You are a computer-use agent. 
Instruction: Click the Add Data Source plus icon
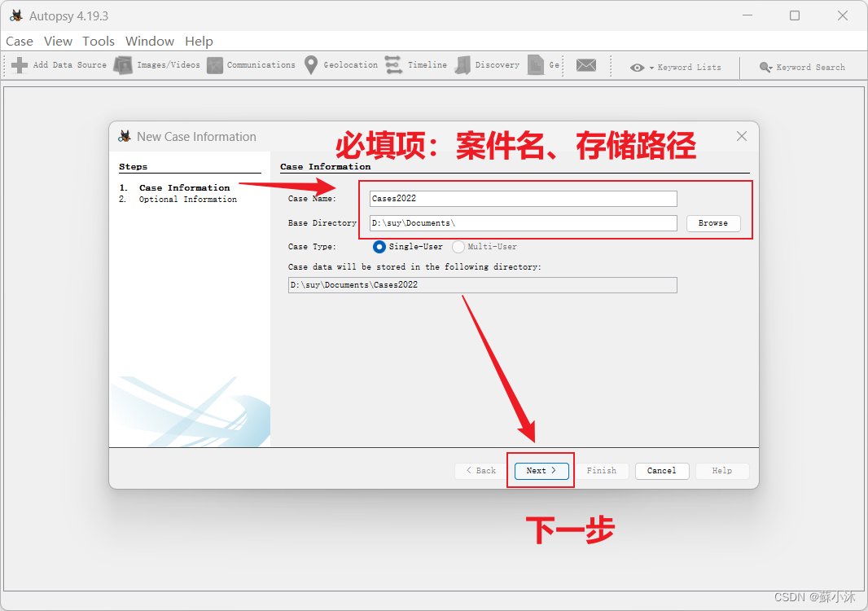(x=20, y=65)
